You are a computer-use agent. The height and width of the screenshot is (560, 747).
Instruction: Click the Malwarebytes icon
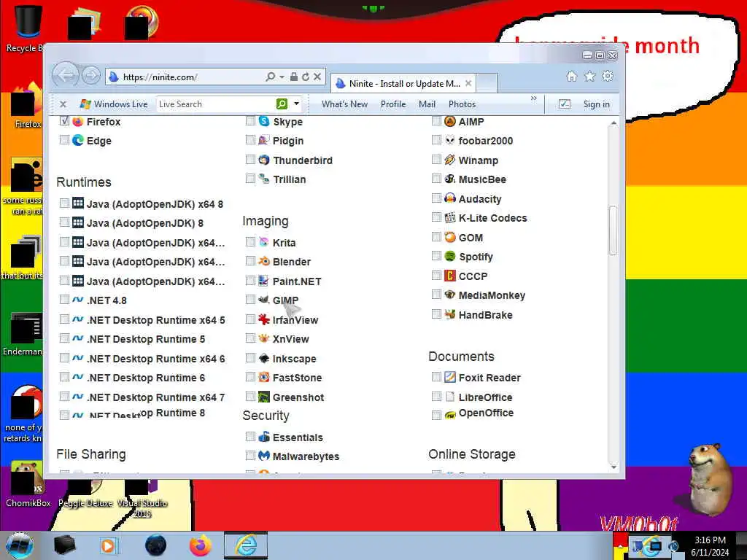(x=264, y=456)
